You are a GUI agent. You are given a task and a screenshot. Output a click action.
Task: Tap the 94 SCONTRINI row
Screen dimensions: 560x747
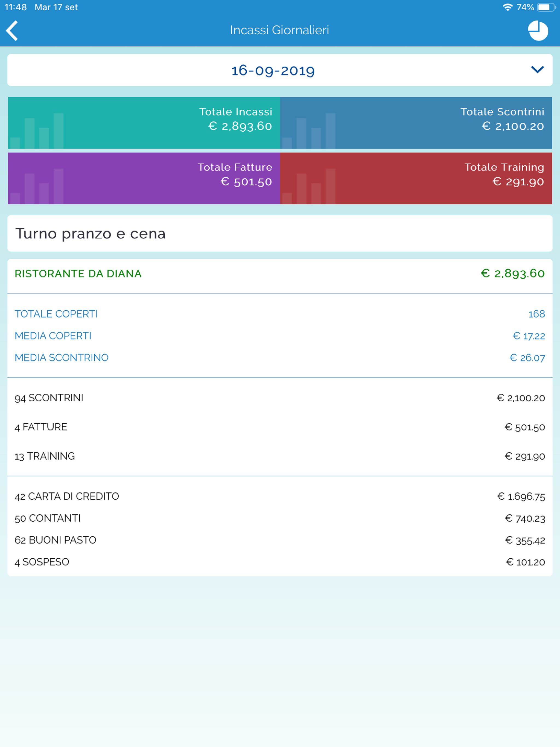[x=280, y=398]
